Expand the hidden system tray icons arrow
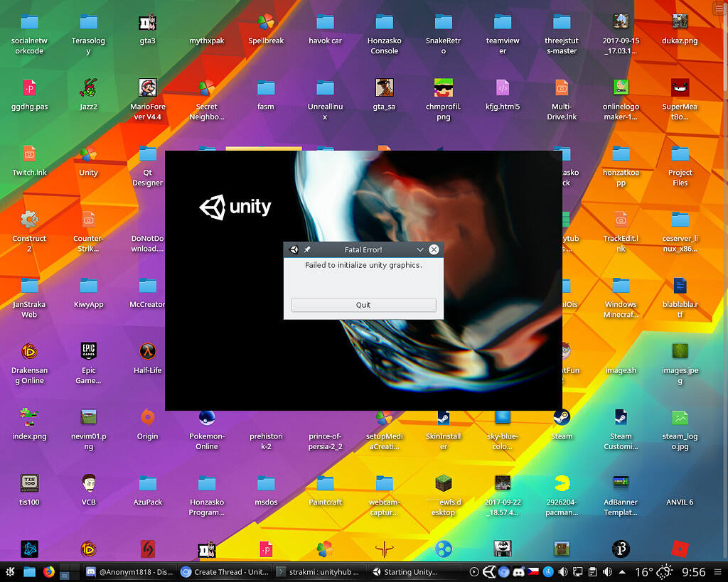 (x=623, y=571)
